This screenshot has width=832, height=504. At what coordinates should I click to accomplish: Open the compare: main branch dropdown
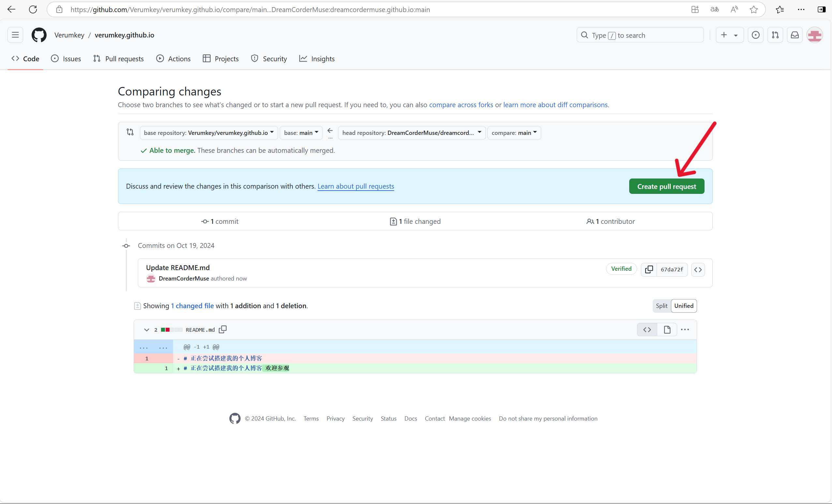pyautogui.click(x=514, y=133)
